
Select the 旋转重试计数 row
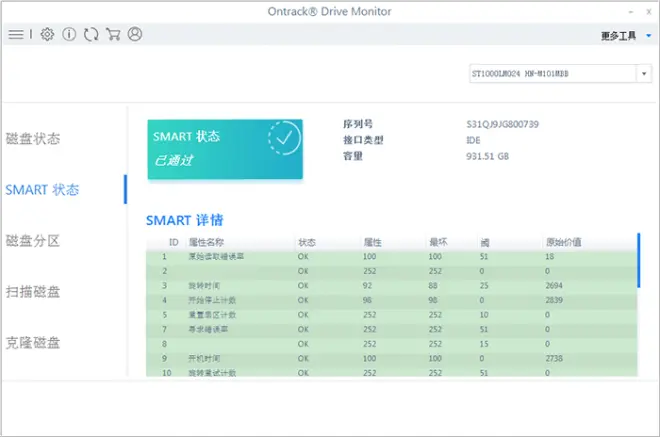point(391,372)
